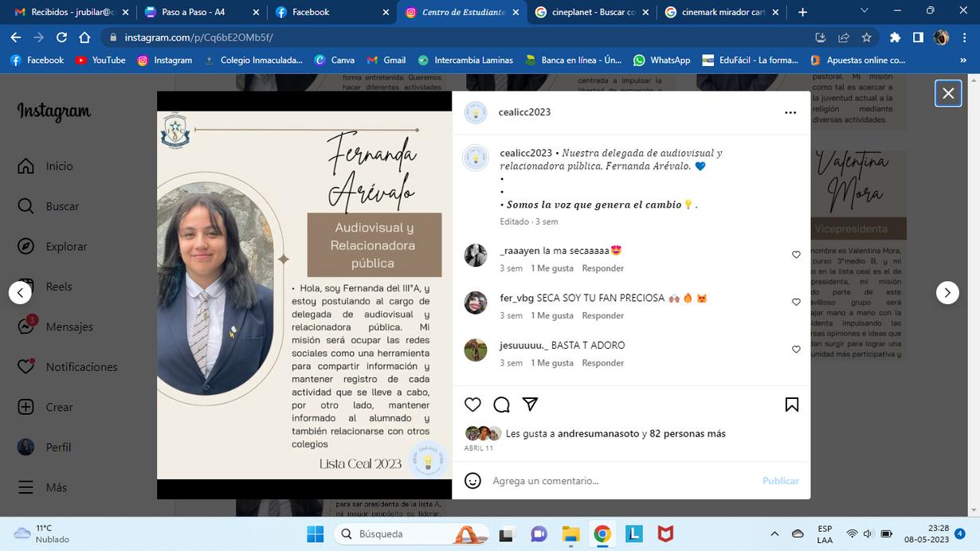
Task: Go to next post arrow
Action: [x=947, y=292]
